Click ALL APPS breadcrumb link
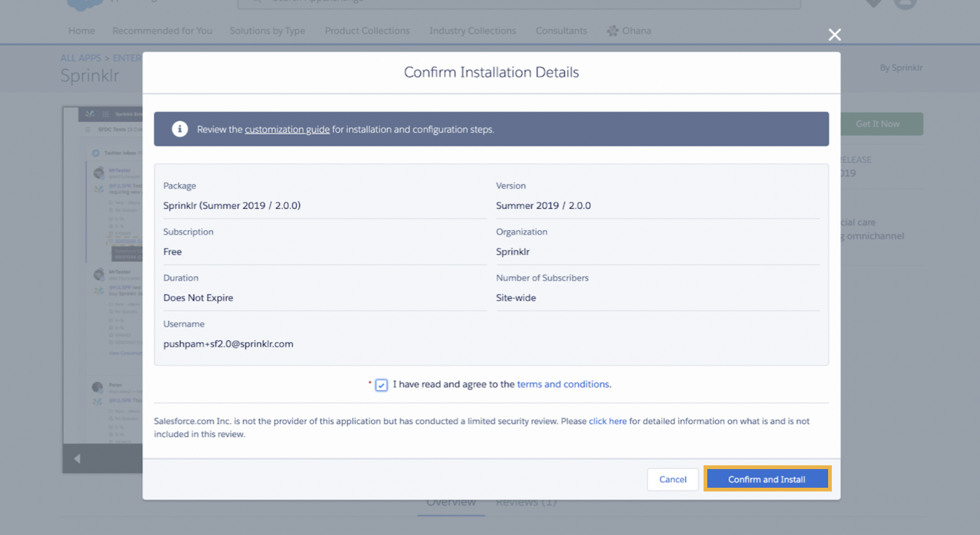The image size is (980, 535). coord(80,58)
